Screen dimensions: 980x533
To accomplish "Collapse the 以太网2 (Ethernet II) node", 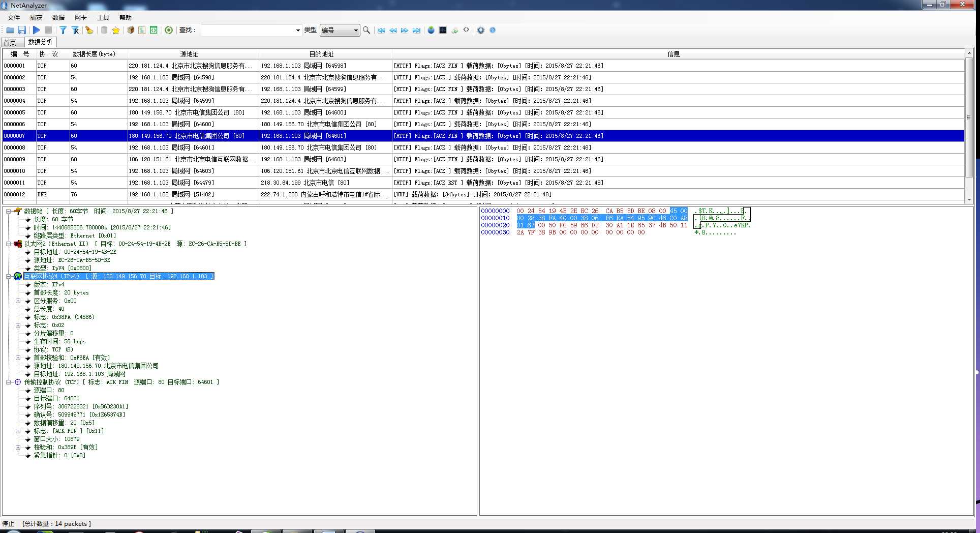I will 8,244.
